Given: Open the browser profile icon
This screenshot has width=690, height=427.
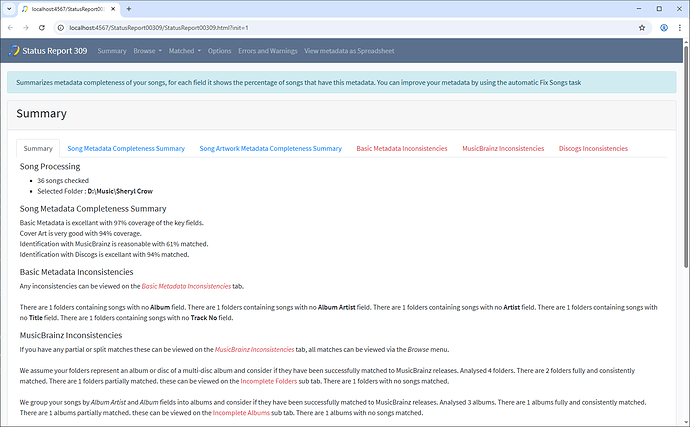Looking at the screenshot, I should click(x=664, y=28).
